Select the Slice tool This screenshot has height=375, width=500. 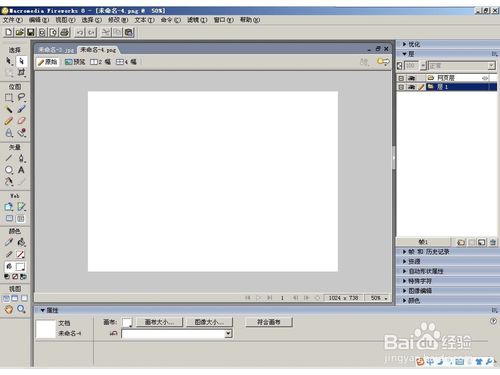[21, 207]
